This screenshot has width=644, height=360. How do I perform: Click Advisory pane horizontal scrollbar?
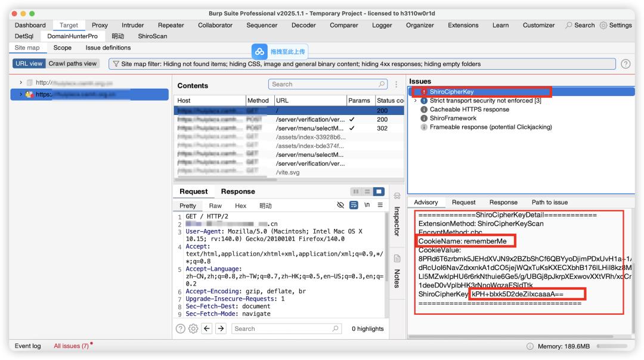pyautogui.click(x=512, y=337)
